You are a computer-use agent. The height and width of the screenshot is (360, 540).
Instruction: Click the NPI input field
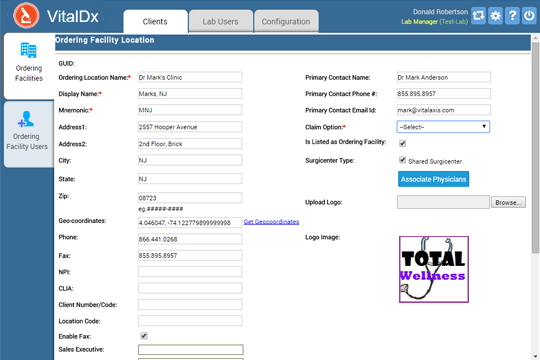point(190,271)
